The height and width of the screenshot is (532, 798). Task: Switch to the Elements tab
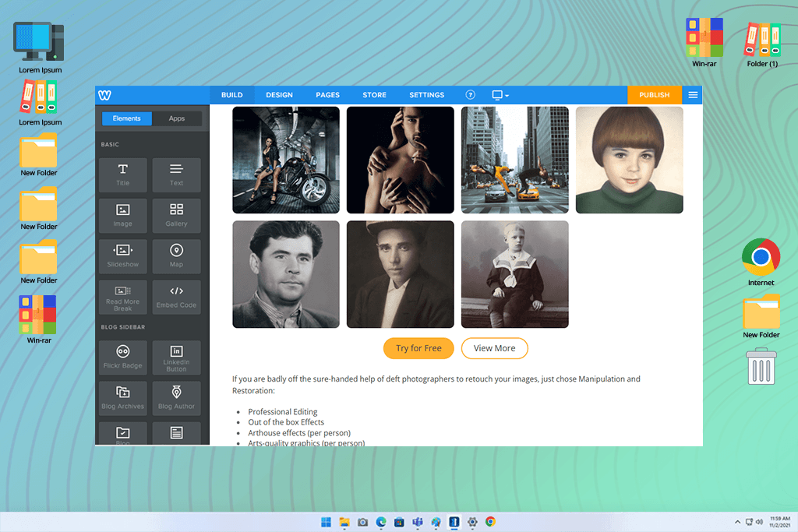[127, 118]
